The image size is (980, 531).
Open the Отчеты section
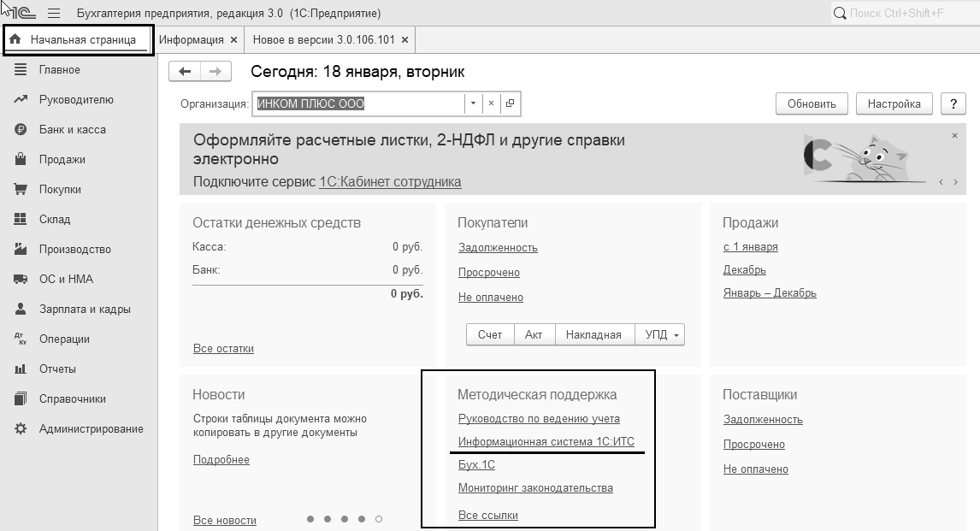(x=57, y=370)
